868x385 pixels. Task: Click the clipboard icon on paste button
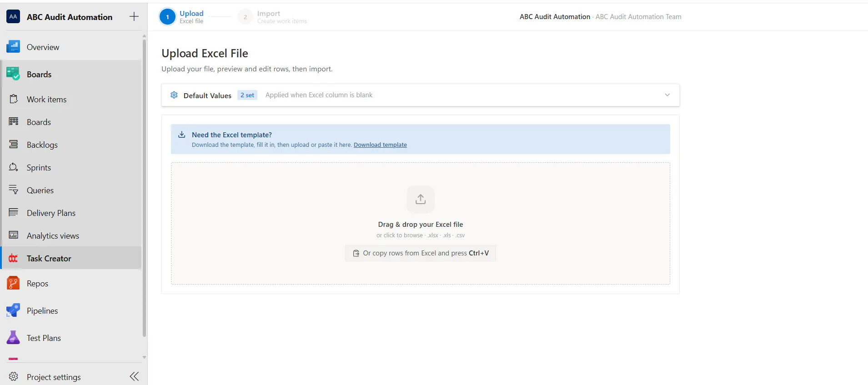pos(356,253)
